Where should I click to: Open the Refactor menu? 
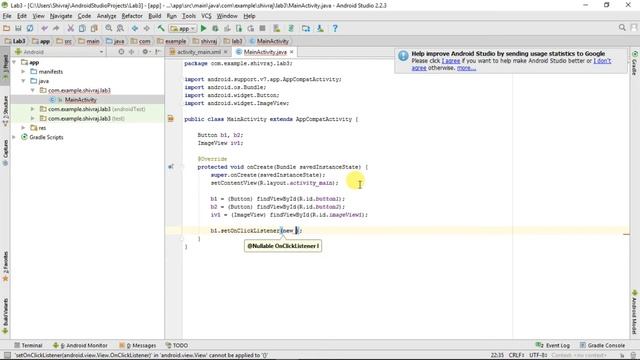point(132,16)
